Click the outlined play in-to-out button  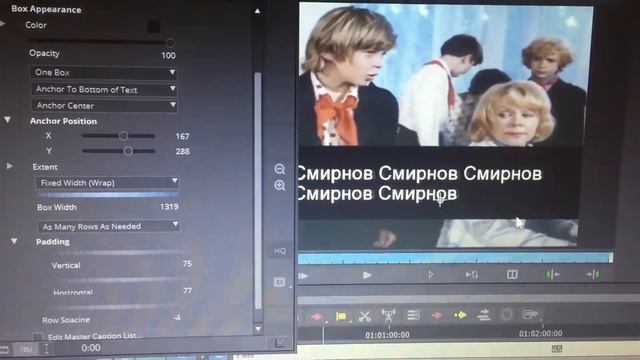[x=431, y=275]
